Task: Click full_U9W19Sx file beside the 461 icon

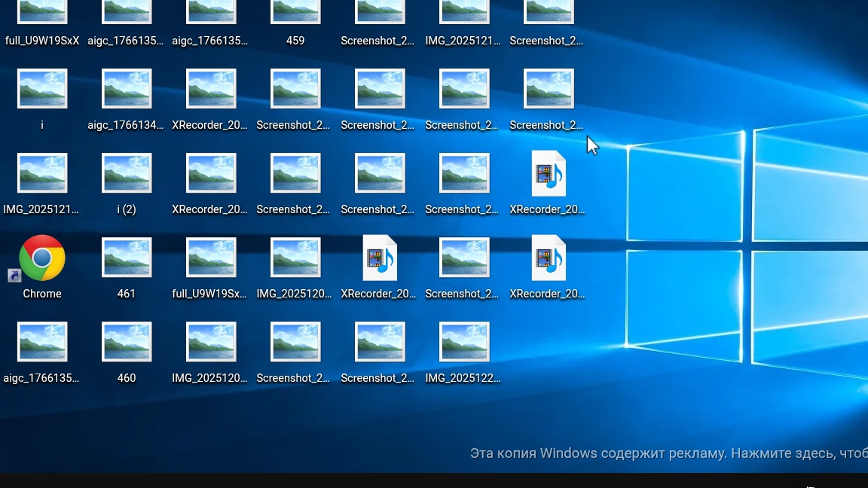Action: click(211, 258)
